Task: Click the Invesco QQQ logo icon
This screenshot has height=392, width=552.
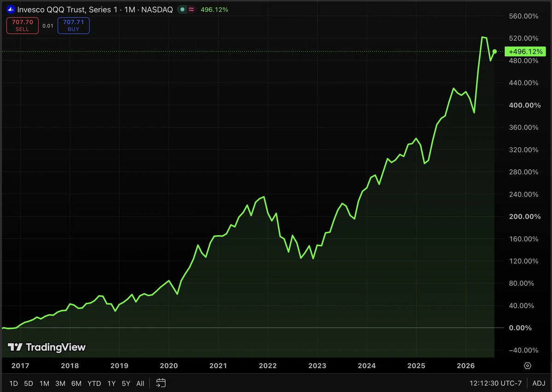Action: click(x=11, y=9)
